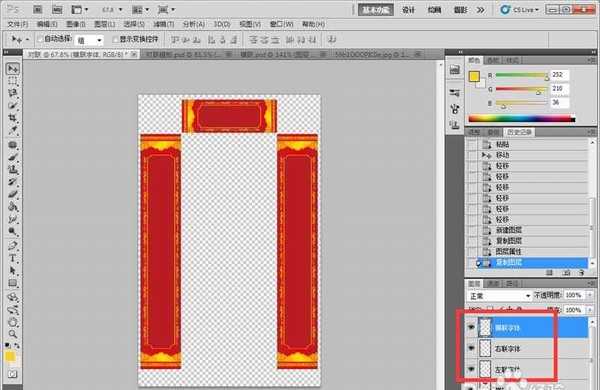Enable the Auto-Select checkbox
Viewport: 600px width, 390px height.
click(x=40, y=39)
